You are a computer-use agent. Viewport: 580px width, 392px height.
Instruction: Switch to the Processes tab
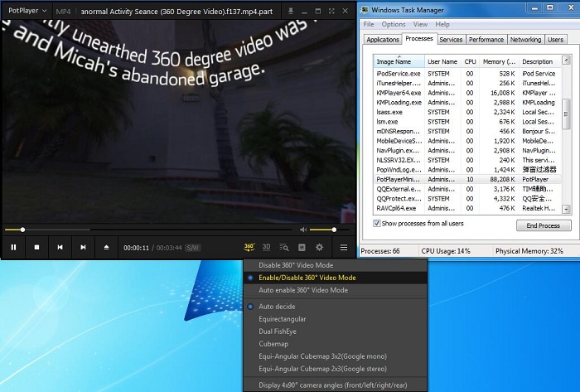(419, 38)
